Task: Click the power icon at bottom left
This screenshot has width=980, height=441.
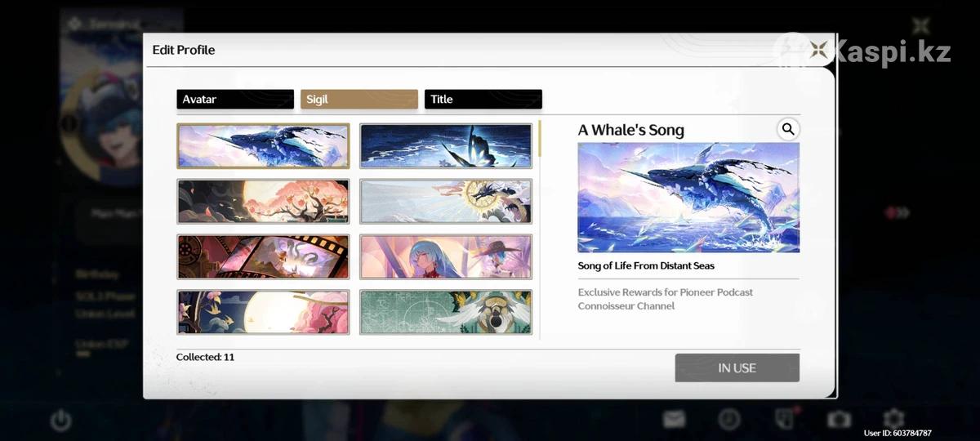Action: coord(60,420)
